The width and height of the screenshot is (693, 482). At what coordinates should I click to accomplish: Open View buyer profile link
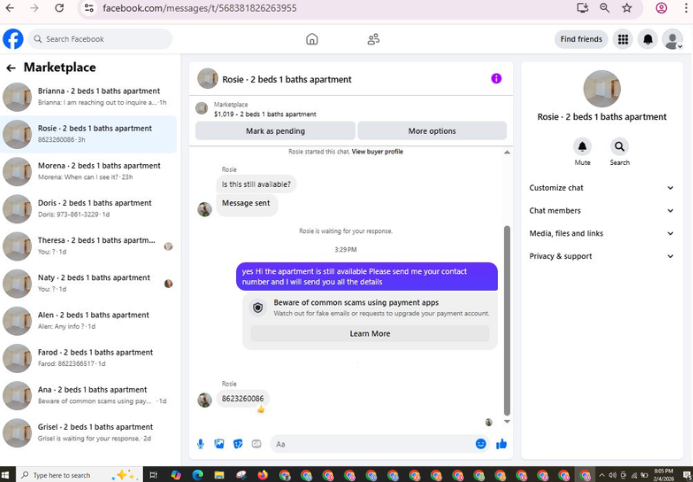click(377, 152)
